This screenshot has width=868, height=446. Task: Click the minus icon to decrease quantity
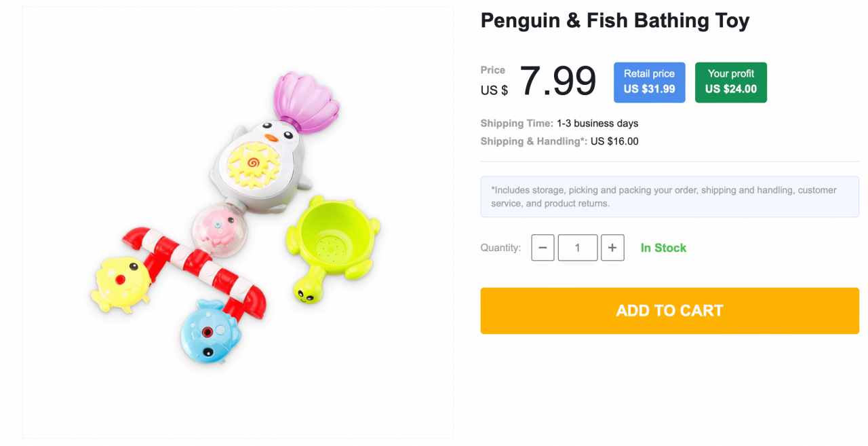542,247
